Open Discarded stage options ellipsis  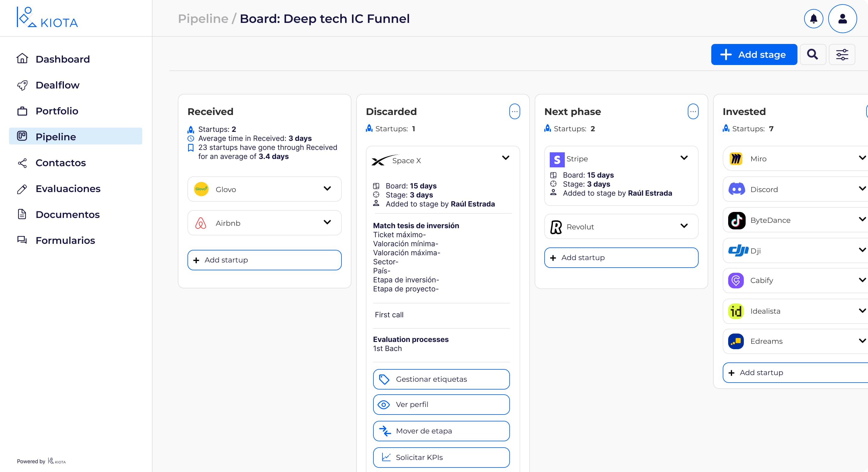click(x=514, y=111)
